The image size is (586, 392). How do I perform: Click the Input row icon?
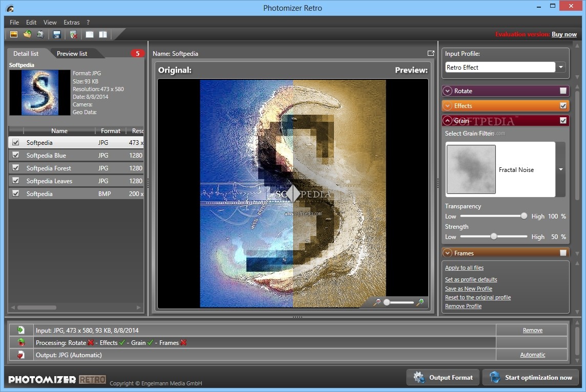20,330
